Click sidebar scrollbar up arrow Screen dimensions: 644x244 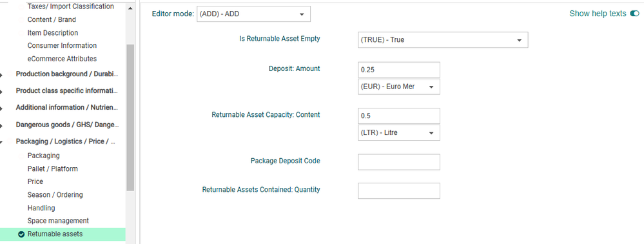click(x=130, y=8)
